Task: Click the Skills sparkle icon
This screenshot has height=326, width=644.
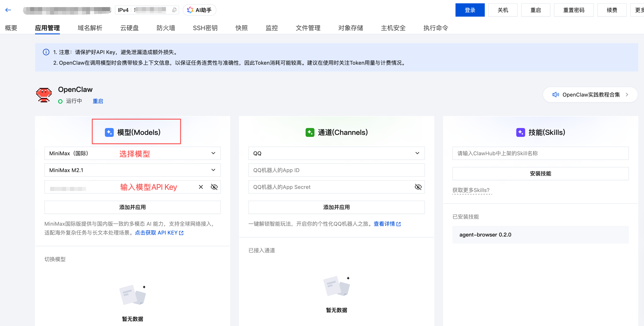Action: pos(520,132)
